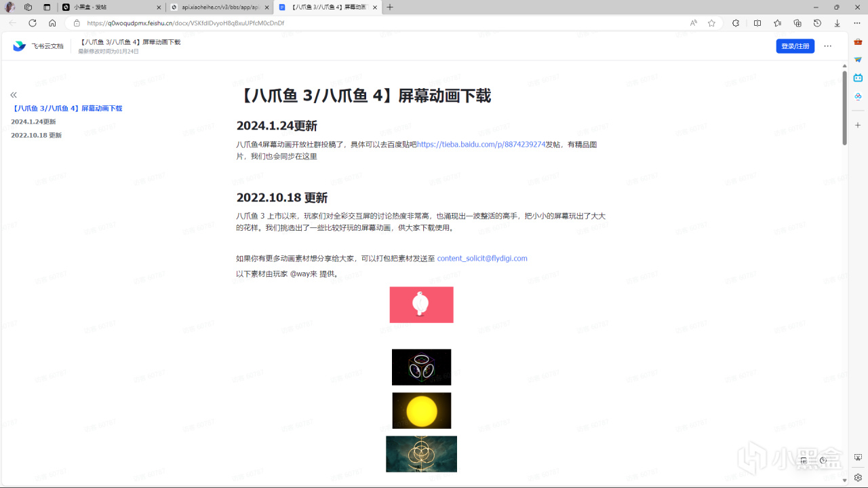Screen dimensions: 868x488
Task: Open the sidebar settings gear
Action: click(858, 477)
